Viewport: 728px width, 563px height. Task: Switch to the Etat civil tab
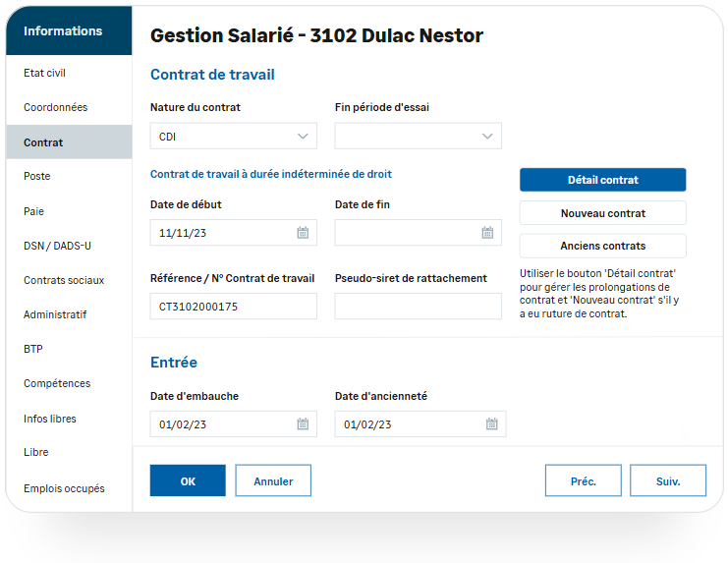(x=45, y=73)
